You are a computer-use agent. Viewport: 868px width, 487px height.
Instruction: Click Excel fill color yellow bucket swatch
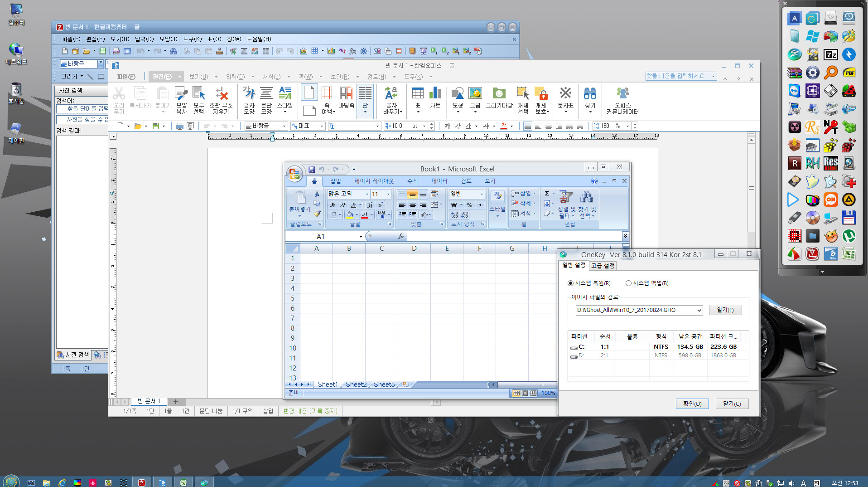point(350,215)
